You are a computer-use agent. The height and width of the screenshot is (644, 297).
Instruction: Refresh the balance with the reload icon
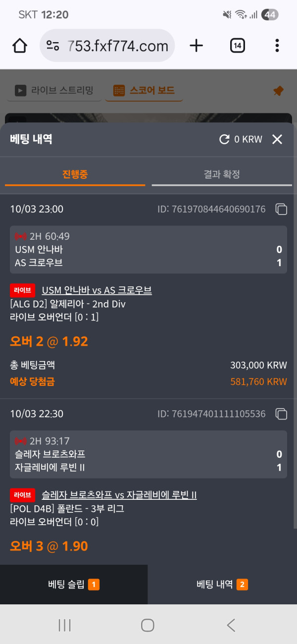coord(224,140)
